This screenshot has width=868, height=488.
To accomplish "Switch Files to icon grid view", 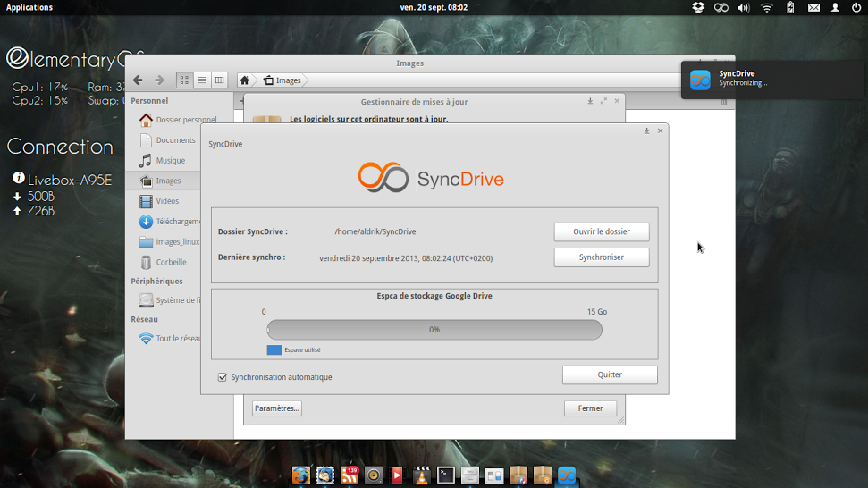I will 184,80.
